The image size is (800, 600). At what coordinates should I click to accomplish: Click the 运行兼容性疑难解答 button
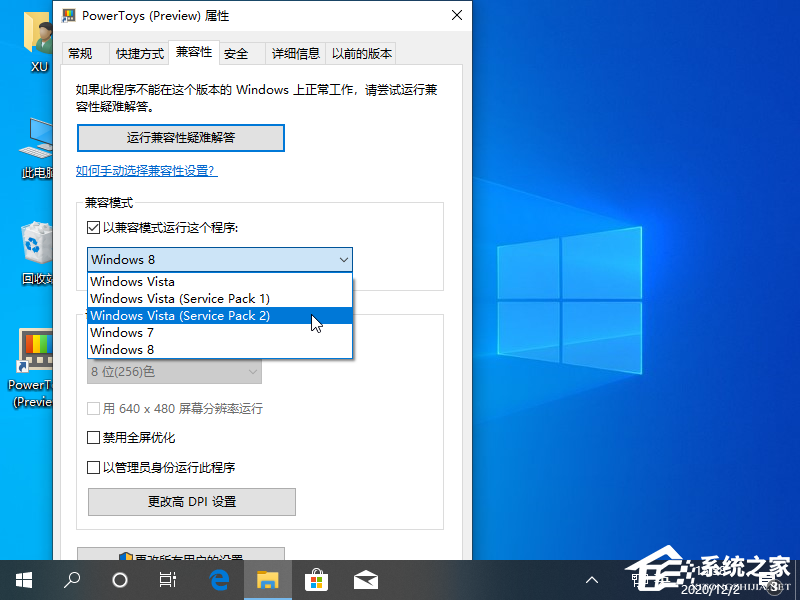[181, 137]
